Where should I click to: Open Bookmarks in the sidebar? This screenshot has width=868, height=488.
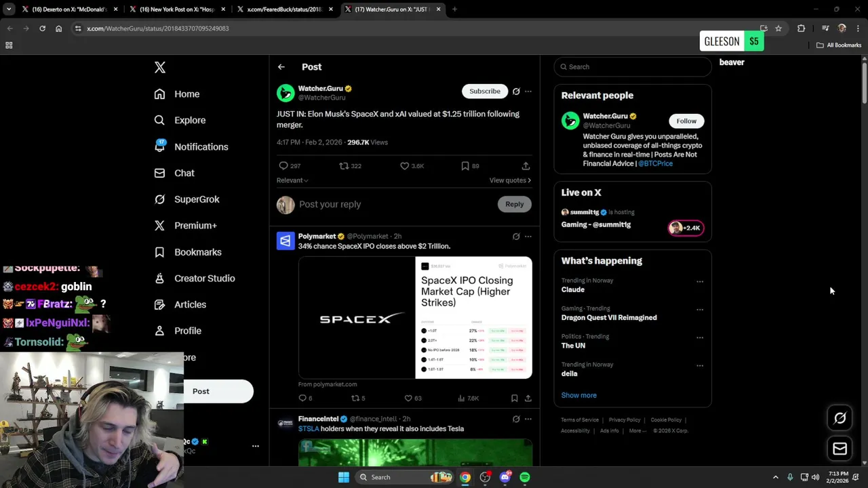(x=188, y=252)
